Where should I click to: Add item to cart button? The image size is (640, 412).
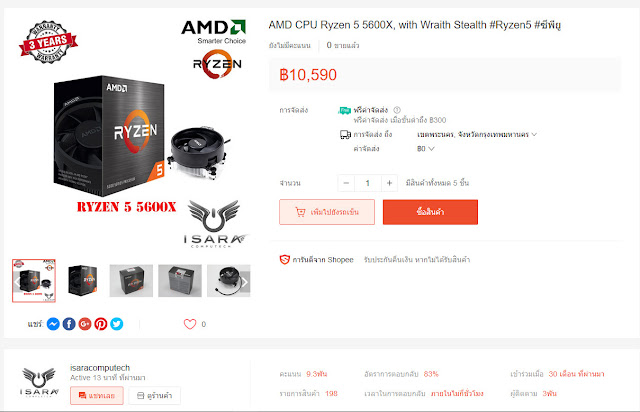pos(327,212)
